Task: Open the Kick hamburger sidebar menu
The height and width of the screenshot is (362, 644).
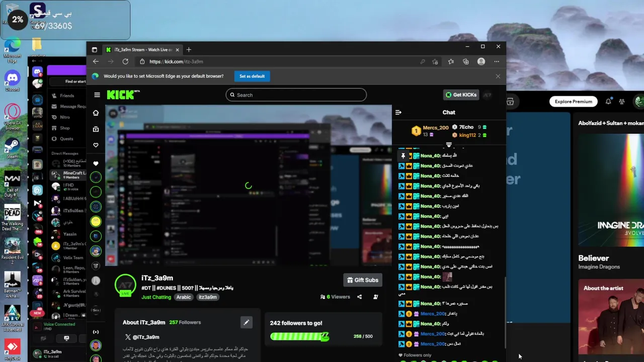Action: click(x=97, y=95)
